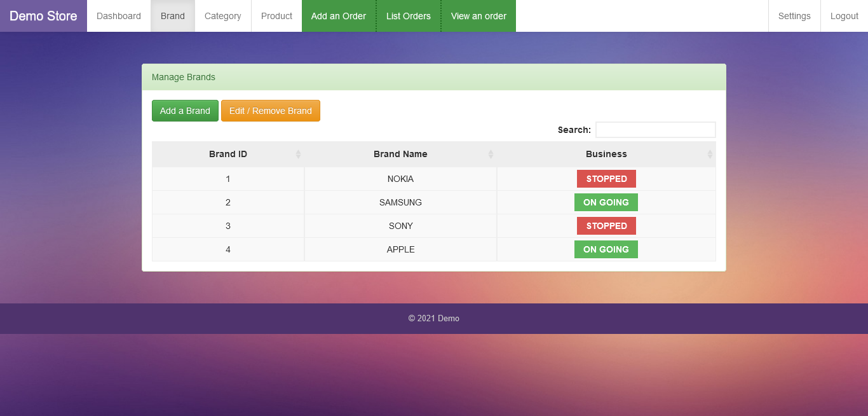Viewport: 868px width, 416px height.
Task: Click Brand ID cell of SONY row
Action: [x=228, y=226]
